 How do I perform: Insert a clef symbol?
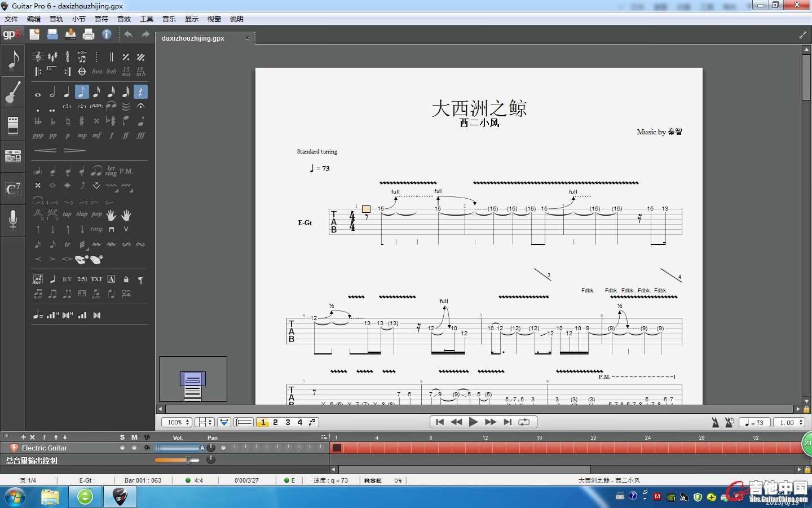click(x=38, y=57)
